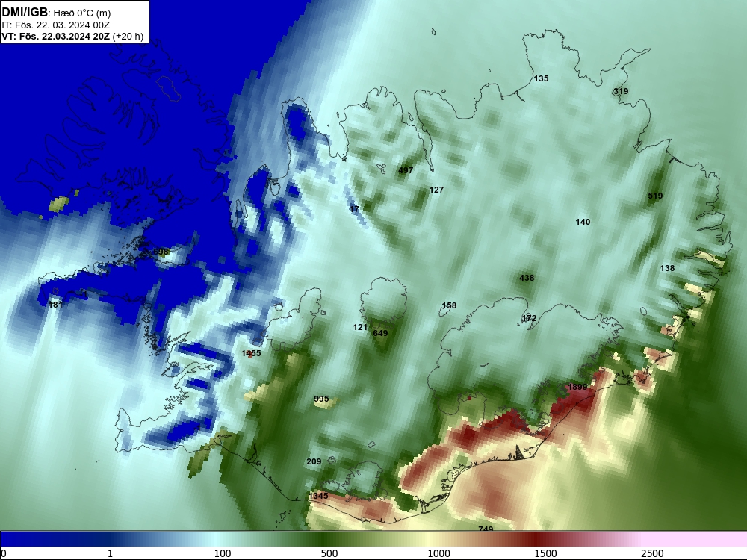Click the color scale label 1000
The height and width of the screenshot is (560, 747).
[x=438, y=553]
